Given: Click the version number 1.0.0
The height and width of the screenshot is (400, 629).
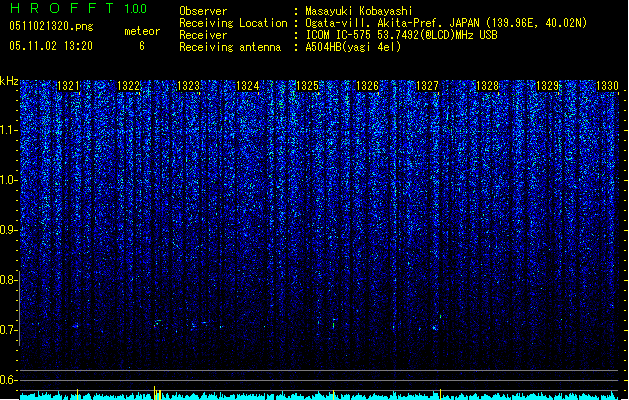Looking at the screenshot, I should click(x=135, y=8).
